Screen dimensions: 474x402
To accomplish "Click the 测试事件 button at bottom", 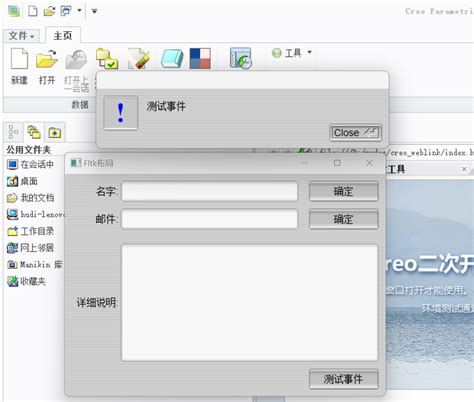I will click(344, 379).
